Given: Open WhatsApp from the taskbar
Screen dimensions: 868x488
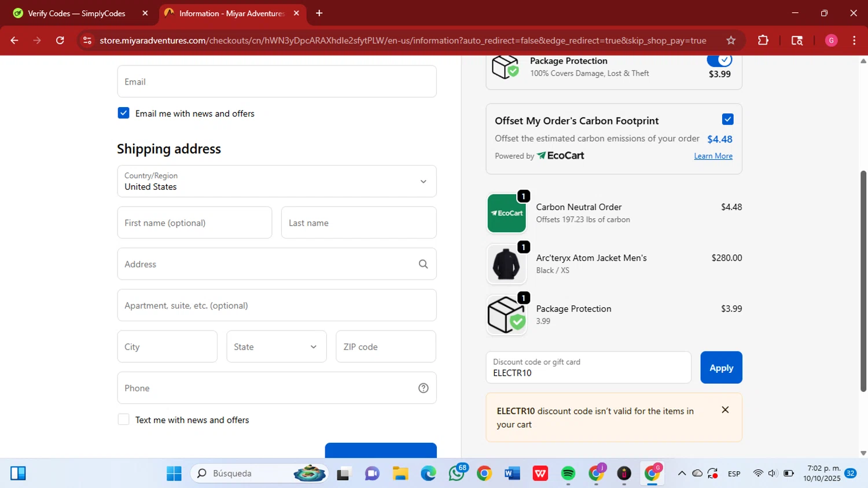Looking at the screenshot, I should [x=457, y=474].
